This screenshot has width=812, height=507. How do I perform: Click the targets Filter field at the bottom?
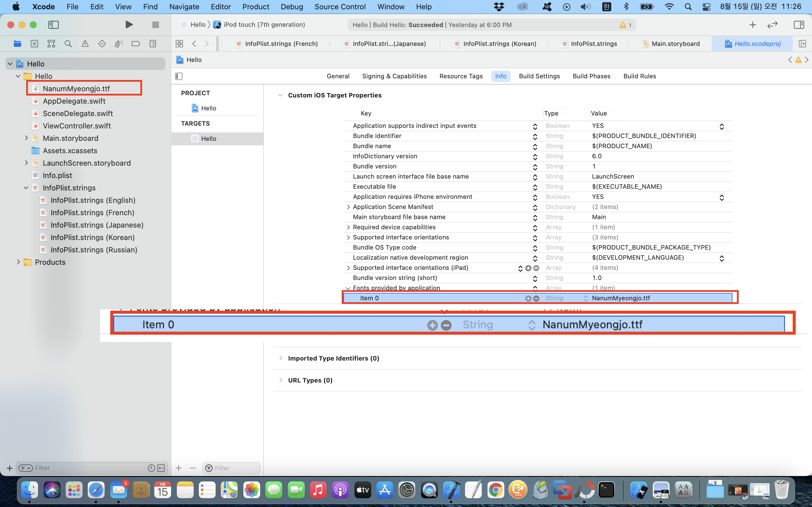pyautogui.click(x=235, y=468)
